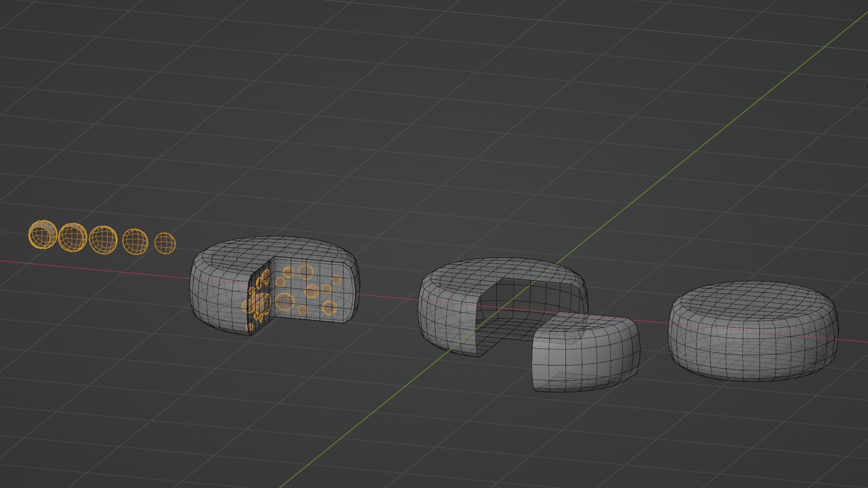Click the fourth orange wireframe sphere
The height and width of the screenshot is (488, 868).
point(135,241)
